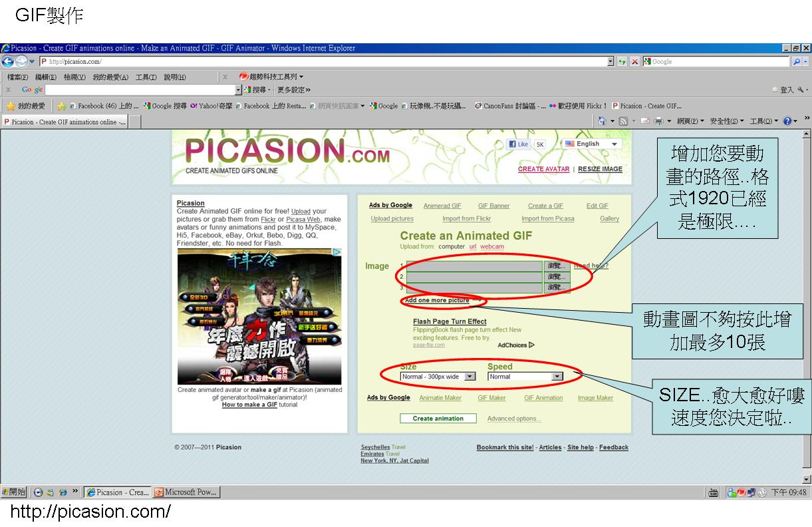Click the first image 瀏覽 Browse button

[557, 265]
